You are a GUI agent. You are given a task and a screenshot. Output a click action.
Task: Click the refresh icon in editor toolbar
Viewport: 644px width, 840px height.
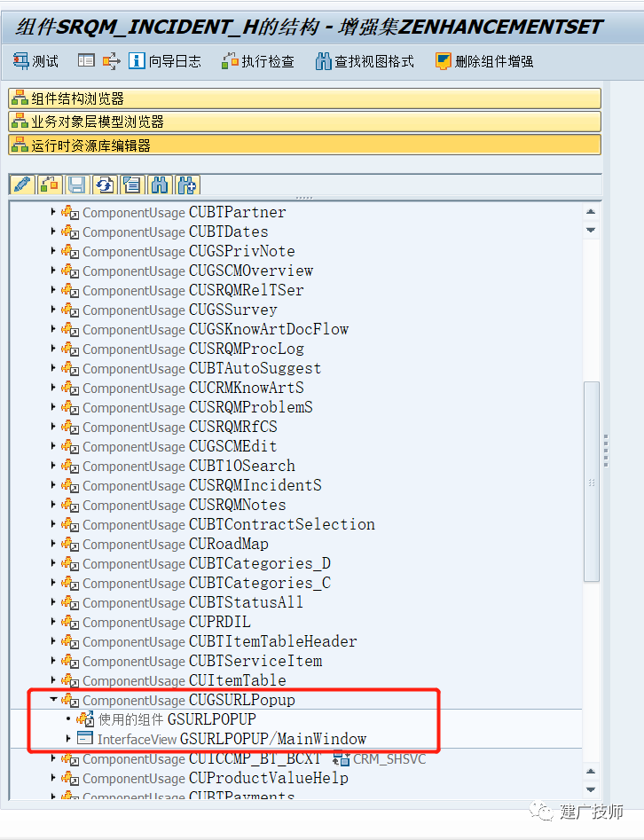(105, 185)
